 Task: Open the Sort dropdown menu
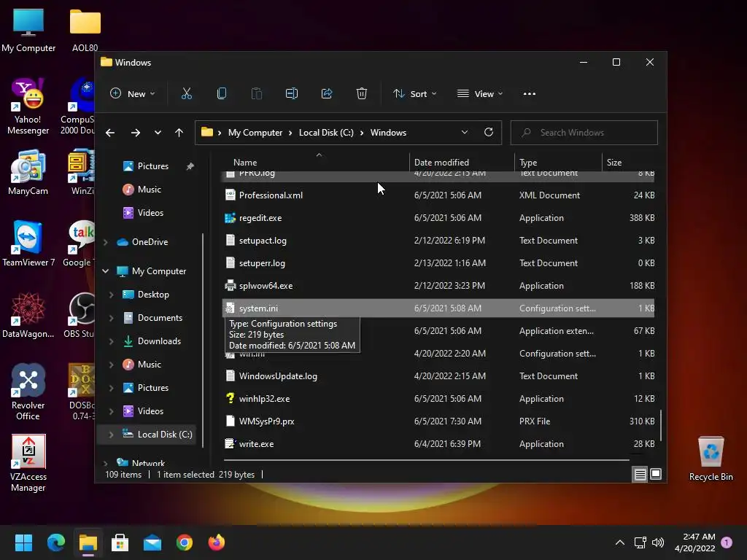(414, 94)
